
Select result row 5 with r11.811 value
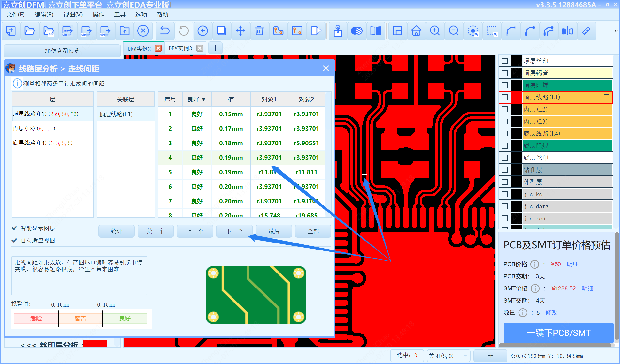tap(242, 172)
